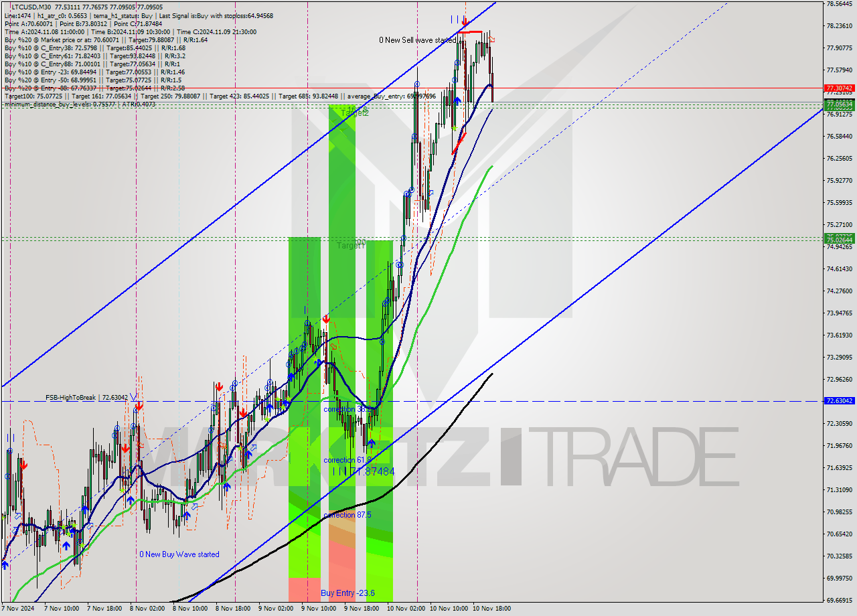Click the blue buy arrow below correction 61.8
The width and height of the screenshot is (857, 616).
click(371, 443)
